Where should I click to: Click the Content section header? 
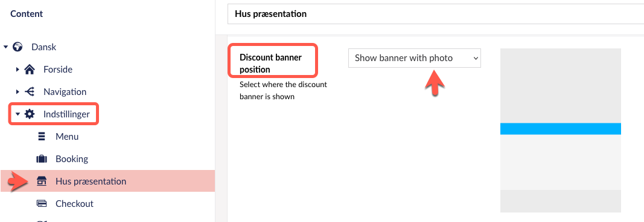27,14
